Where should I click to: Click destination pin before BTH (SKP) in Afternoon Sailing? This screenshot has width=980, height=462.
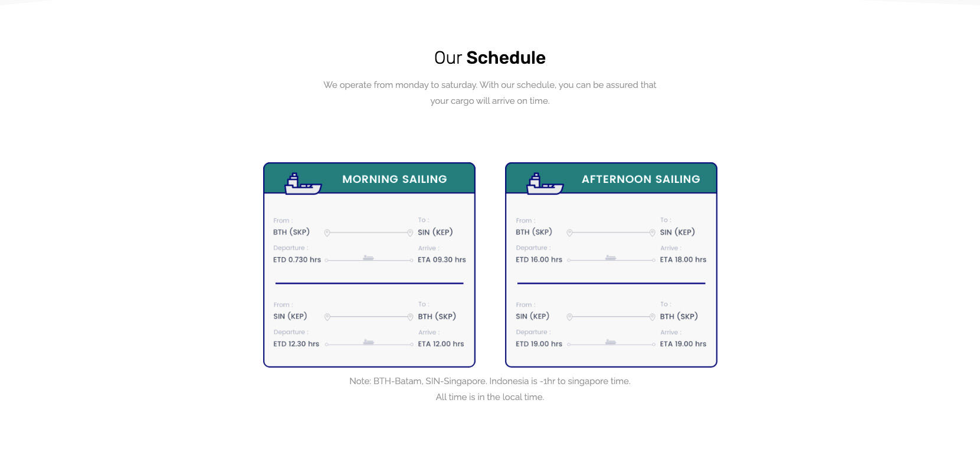(652, 317)
